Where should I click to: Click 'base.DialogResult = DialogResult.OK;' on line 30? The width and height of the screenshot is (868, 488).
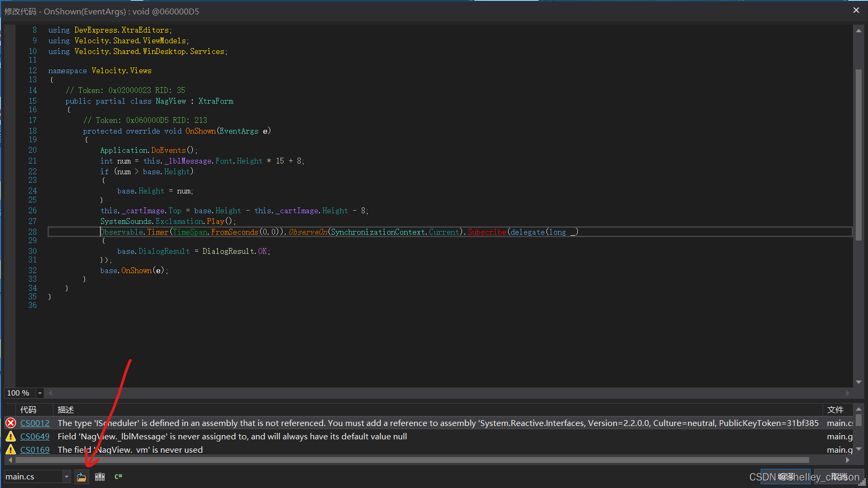click(x=194, y=251)
